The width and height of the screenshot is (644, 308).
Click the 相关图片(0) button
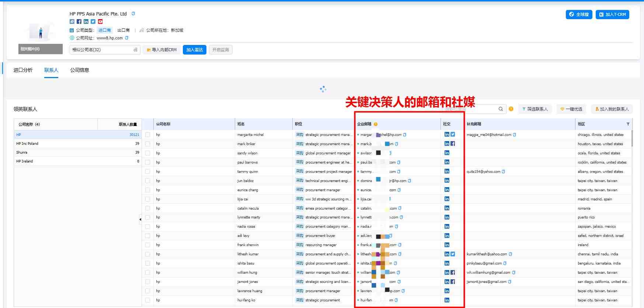(x=41, y=49)
